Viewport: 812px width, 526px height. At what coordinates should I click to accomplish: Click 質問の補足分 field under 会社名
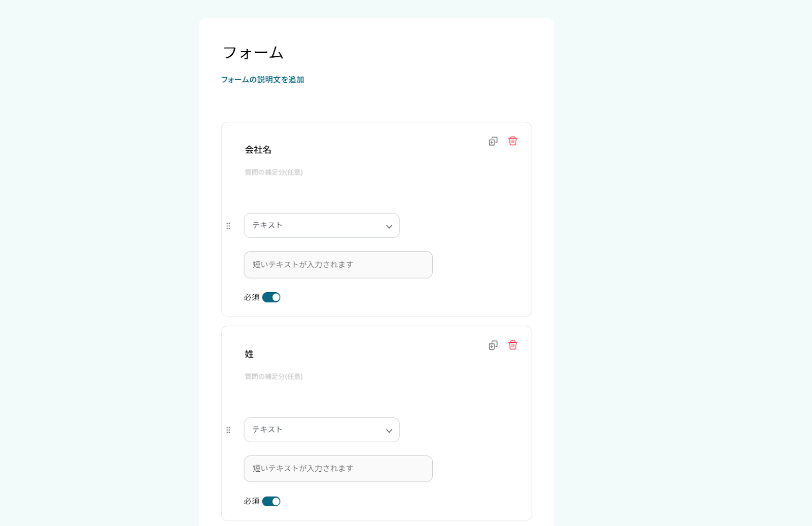(274, 172)
